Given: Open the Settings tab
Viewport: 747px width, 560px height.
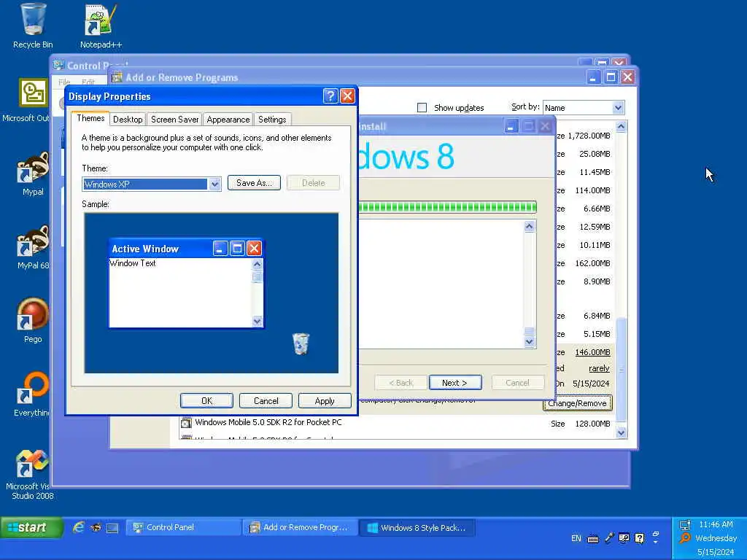Looking at the screenshot, I should (272, 120).
